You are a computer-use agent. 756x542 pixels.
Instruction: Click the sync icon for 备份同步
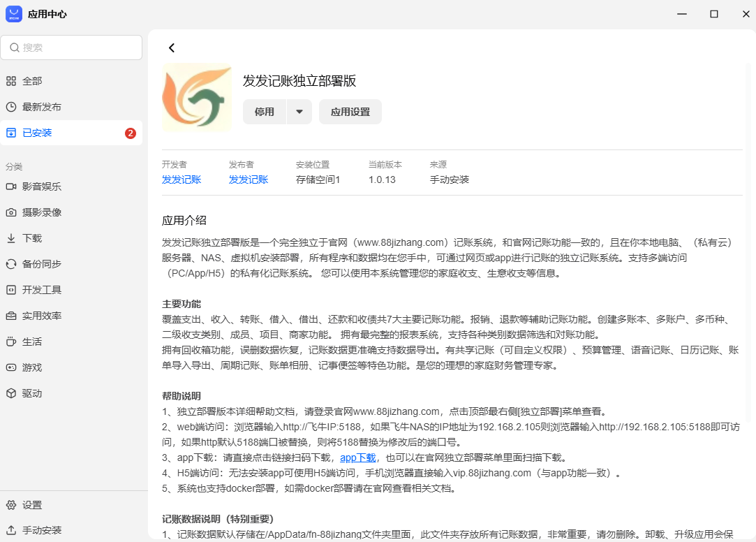(x=11, y=264)
